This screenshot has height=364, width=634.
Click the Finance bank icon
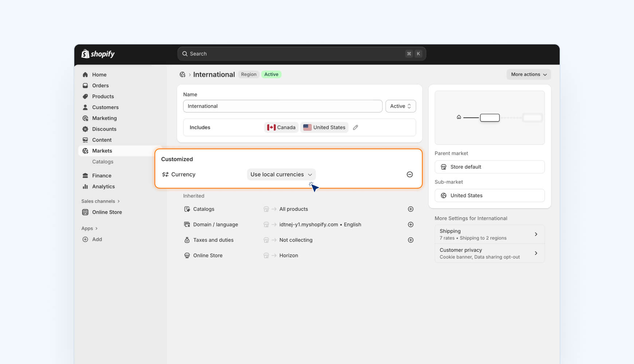click(85, 175)
